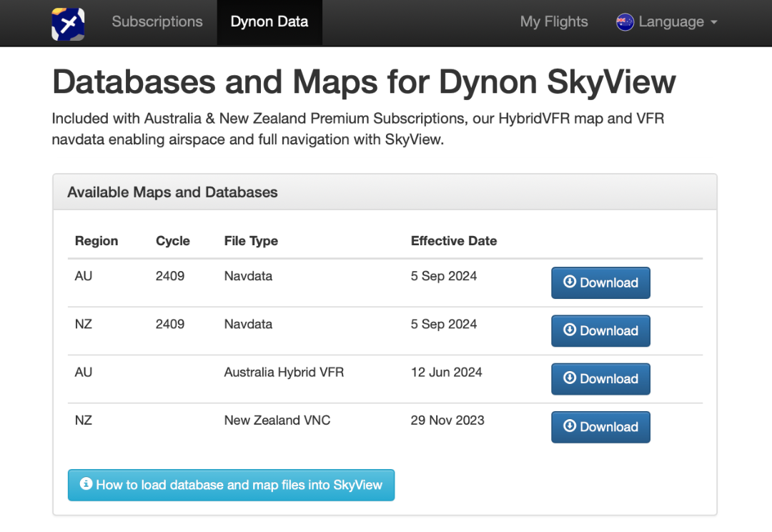The width and height of the screenshot is (772, 532).
Task: Download the New Zealand VNC map
Action: click(x=600, y=427)
